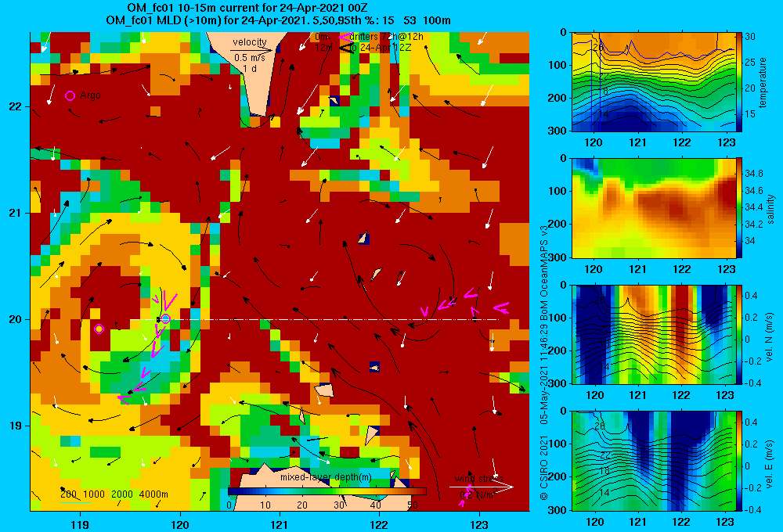
Task: Click the salinity section plot panel
Action: [x=653, y=208]
